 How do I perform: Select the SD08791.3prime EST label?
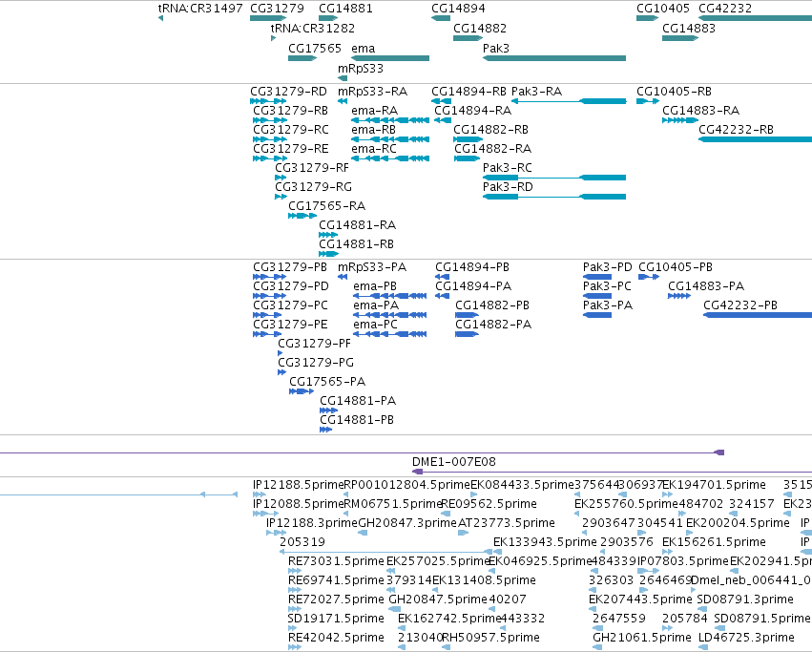pyautogui.click(x=745, y=599)
